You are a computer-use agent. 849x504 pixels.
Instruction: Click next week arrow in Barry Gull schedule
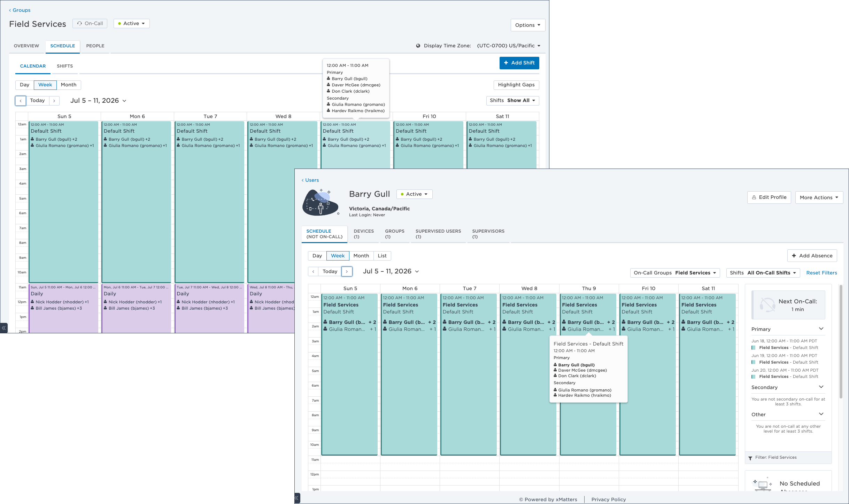click(x=347, y=271)
